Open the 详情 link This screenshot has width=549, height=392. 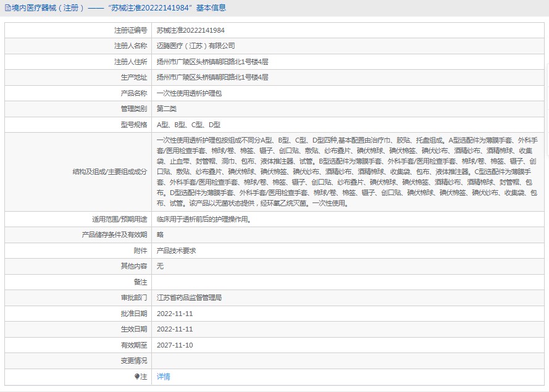click(x=163, y=377)
